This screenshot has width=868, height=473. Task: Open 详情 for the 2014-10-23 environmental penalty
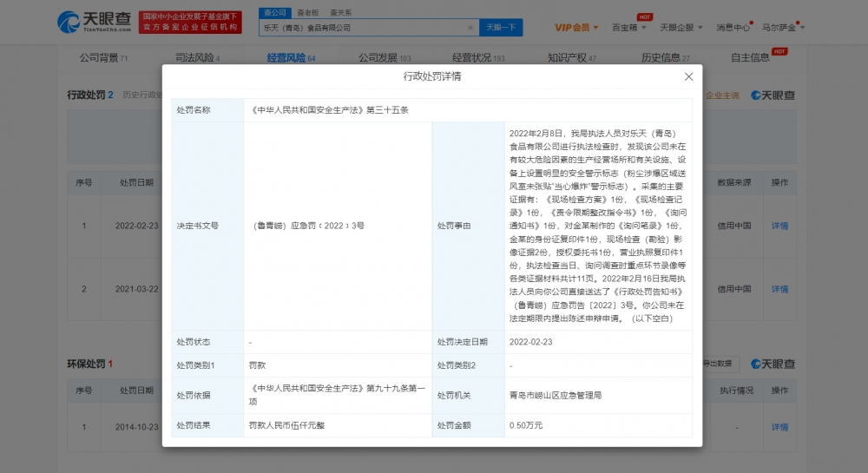pyautogui.click(x=779, y=427)
